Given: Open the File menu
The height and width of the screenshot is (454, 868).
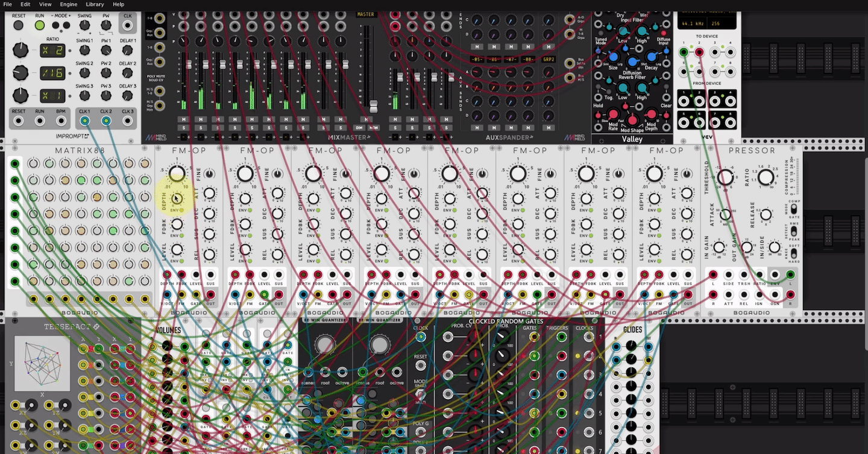Looking at the screenshot, I should tap(8, 4).
